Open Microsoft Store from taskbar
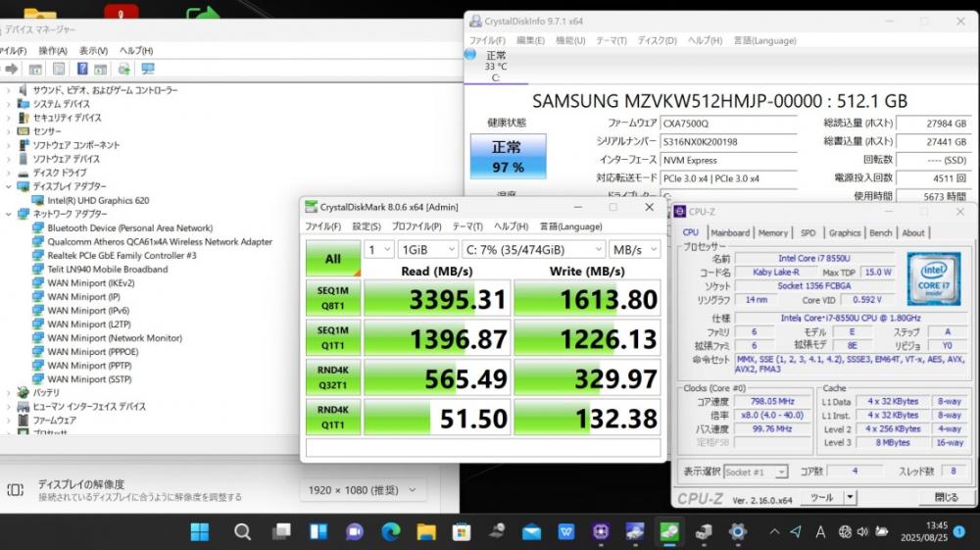The width and height of the screenshot is (980, 550). tap(462, 532)
